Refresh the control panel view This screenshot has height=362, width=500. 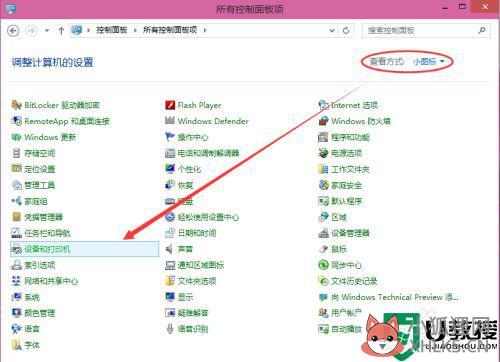[346, 31]
